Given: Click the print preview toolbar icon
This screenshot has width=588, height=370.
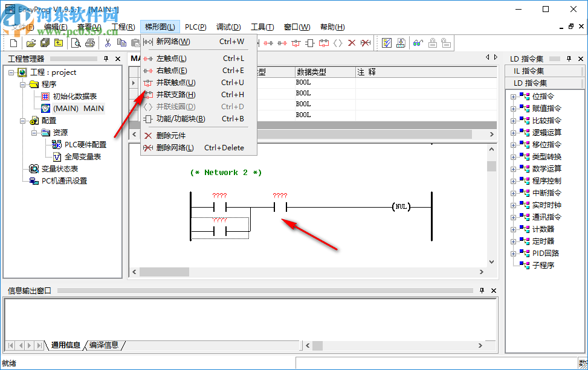Looking at the screenshot, I should (76, 43).
